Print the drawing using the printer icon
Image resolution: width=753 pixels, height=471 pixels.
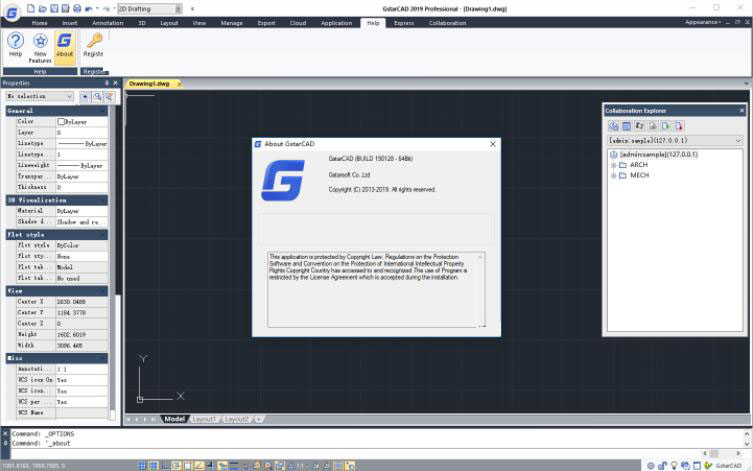(x=77, y=8)
